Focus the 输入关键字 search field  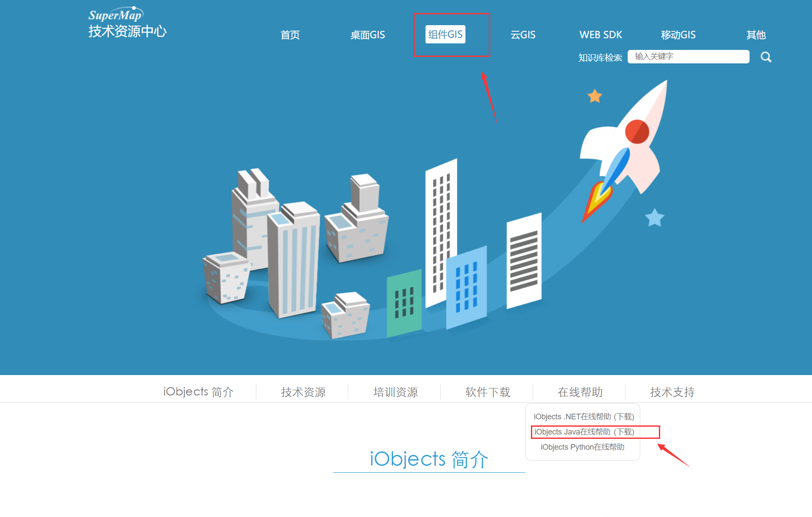[x=688, y=56]
